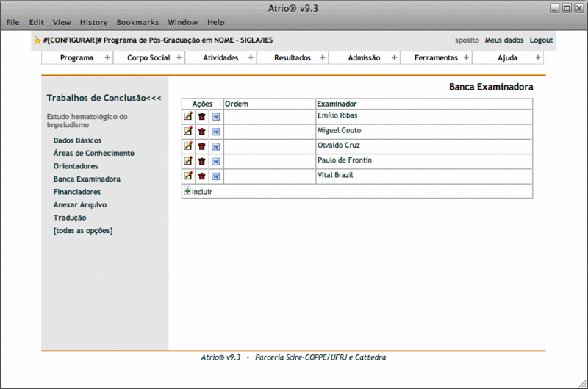Open the Meus dados link

click(504, 40)
